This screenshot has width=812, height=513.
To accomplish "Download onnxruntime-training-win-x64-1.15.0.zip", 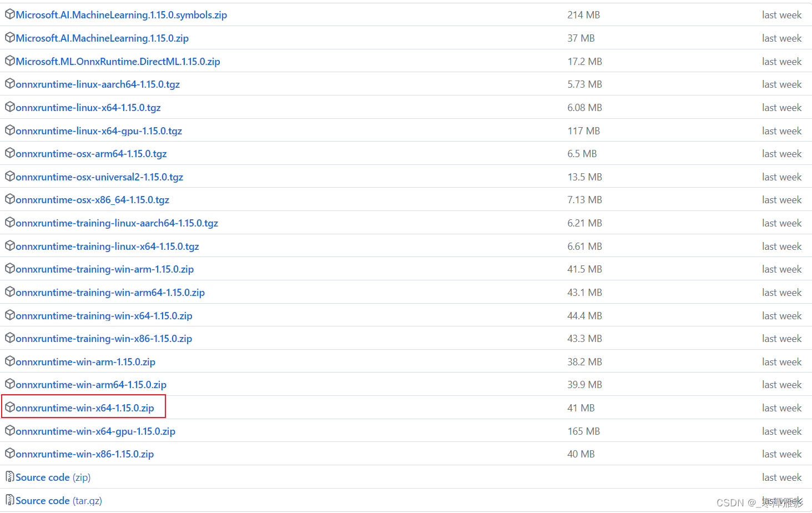I will point(104,316).
